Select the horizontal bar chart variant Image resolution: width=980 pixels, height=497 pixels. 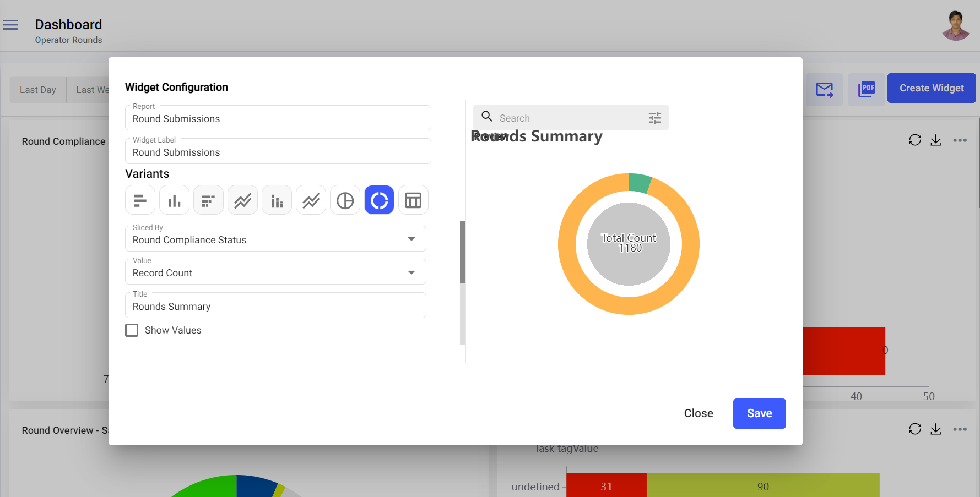pyautogui.click(x=140, y=200)
